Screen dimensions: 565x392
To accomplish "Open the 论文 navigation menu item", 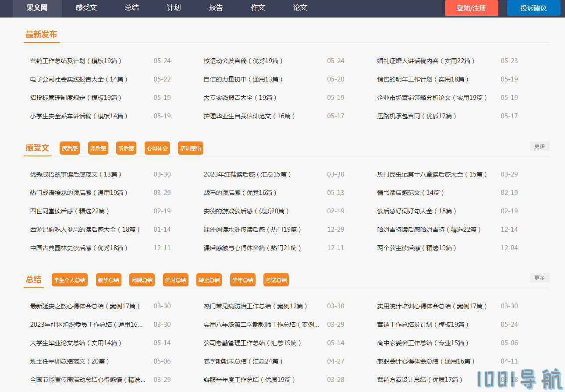I will [x=300, y=8].
